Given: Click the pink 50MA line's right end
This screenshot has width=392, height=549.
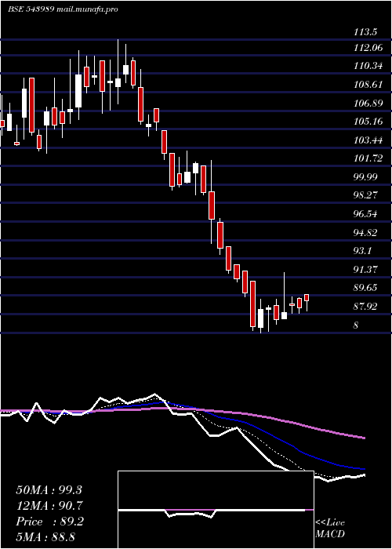Looking at the screenshot, I should click(364, 438).
